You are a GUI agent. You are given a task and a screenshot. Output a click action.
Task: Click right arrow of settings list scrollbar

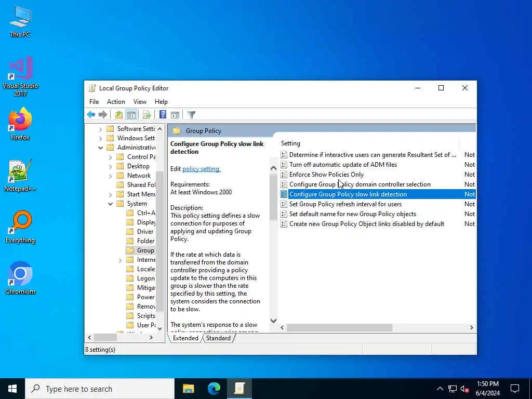tap(471, 328)
